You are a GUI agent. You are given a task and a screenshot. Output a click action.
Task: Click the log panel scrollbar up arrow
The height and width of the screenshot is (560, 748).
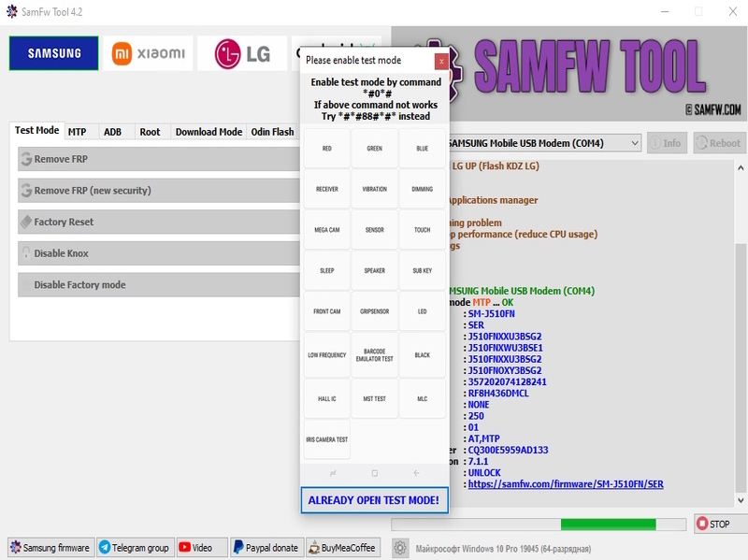click(x=741, y=168)
